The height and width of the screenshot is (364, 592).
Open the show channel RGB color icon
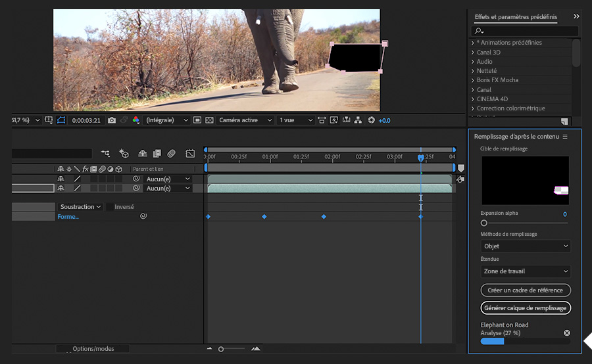[136, 120]
